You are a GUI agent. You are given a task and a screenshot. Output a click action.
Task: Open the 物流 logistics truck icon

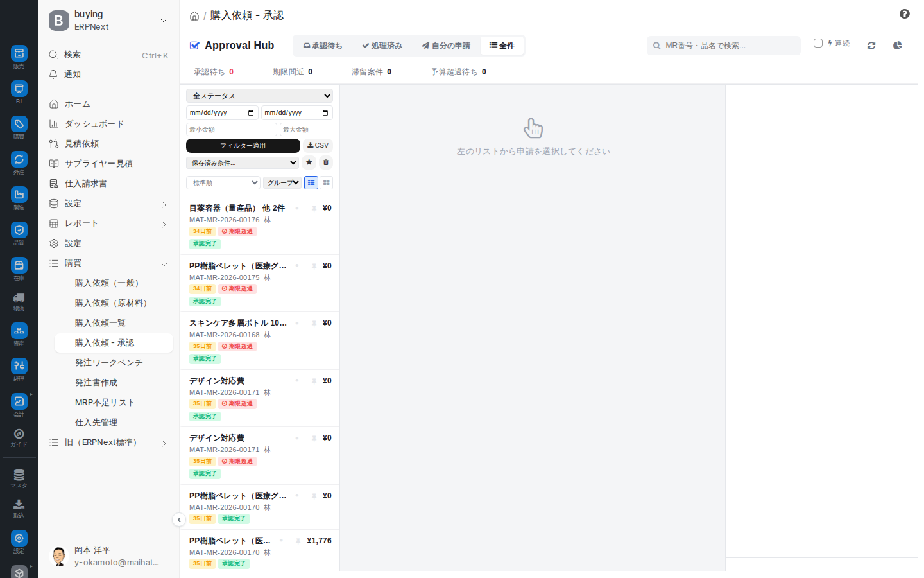tap(19, 298)
